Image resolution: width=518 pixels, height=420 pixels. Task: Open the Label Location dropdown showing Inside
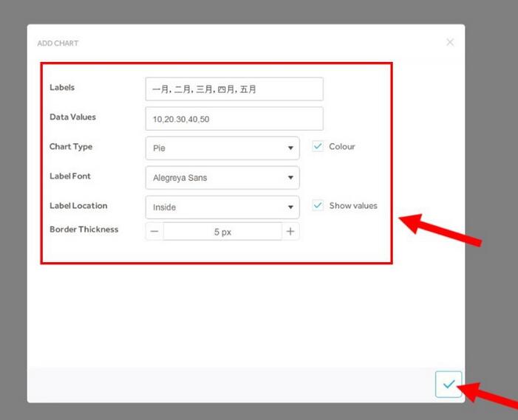[x=222, y=207]
